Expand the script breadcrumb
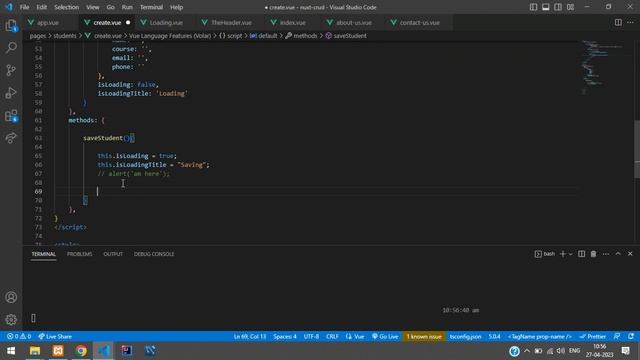The height and width of the screenshot is (360, 640). [231, 36]
